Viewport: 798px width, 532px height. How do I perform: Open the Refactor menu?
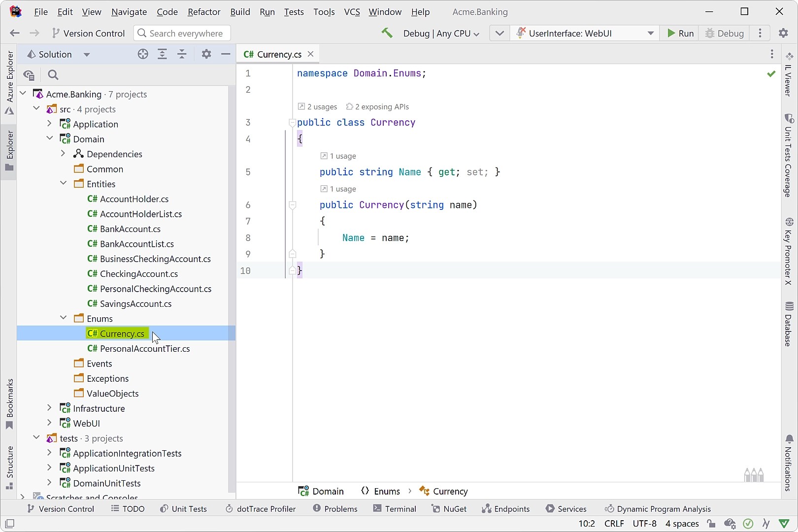pyautogui.click(x=203, y=11)
